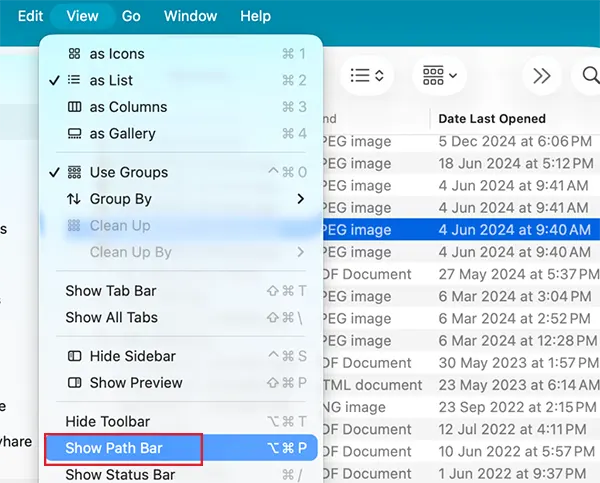The image size is (600, 483).
Task: Select the as Icons grid icon
Action: 74,54
